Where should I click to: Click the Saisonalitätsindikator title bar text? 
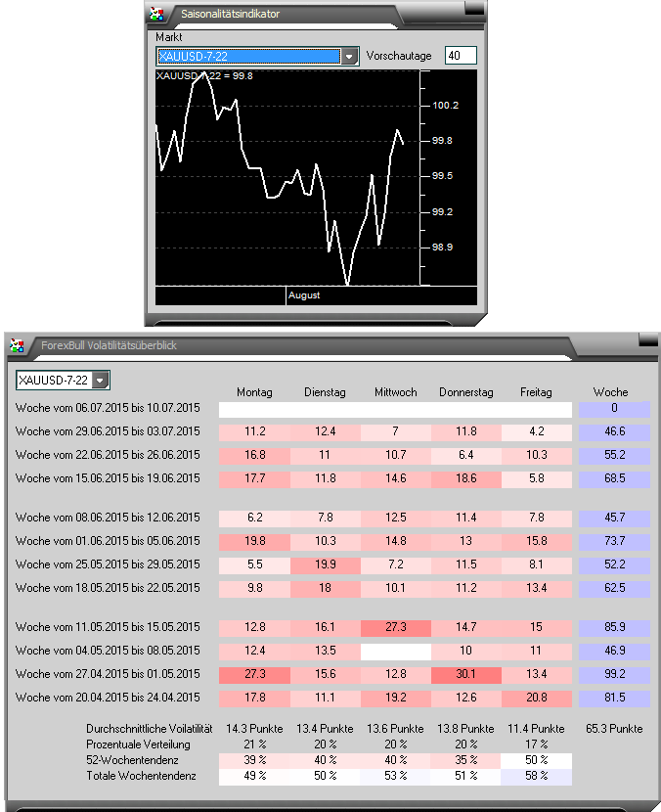click(x=230, y=15)
